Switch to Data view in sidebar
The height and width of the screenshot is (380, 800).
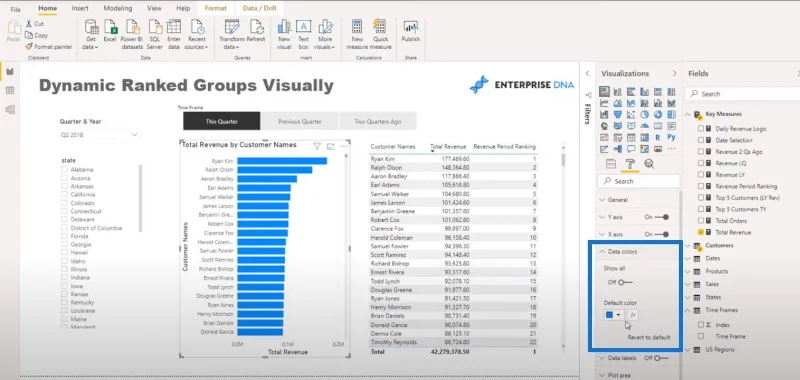tap(10, 91)
